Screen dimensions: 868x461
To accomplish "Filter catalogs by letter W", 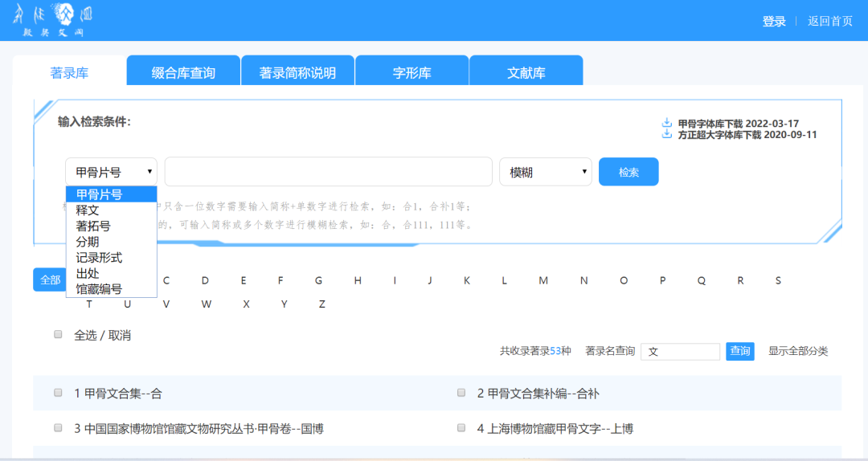I will [x=207, y=304].
